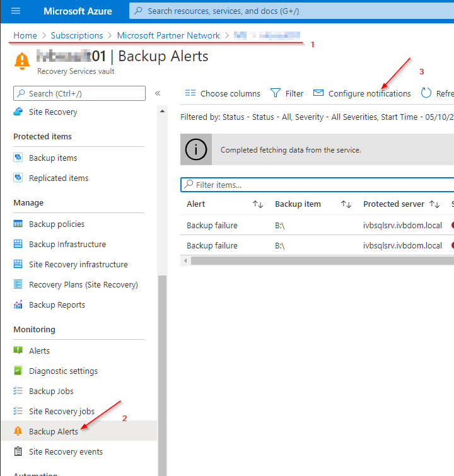Click the green Alerts icon under Monitoring
The width and height of the screenshot is (454, 476).
click(x=18, y=351)
